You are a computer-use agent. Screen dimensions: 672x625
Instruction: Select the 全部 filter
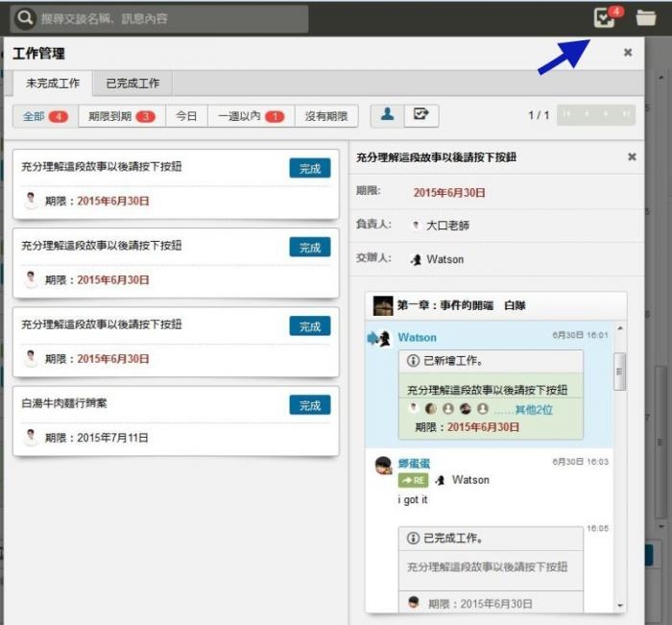45,116
